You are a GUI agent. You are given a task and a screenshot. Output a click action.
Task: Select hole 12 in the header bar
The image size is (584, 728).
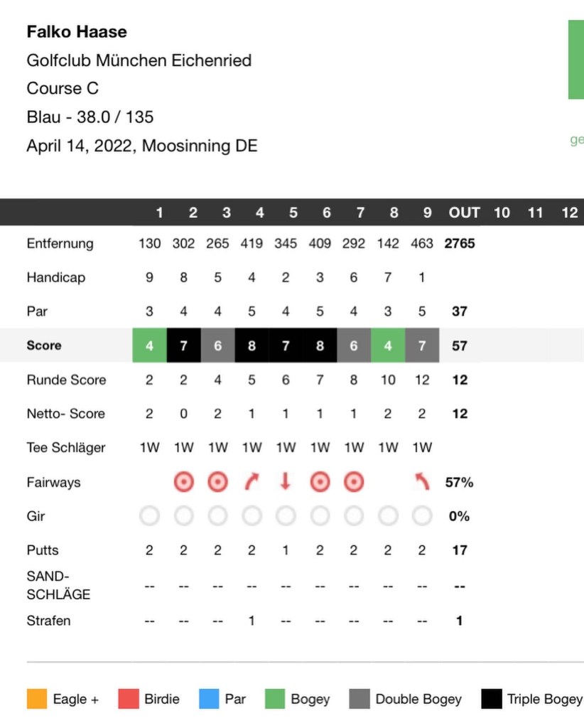tap(569, 213)
